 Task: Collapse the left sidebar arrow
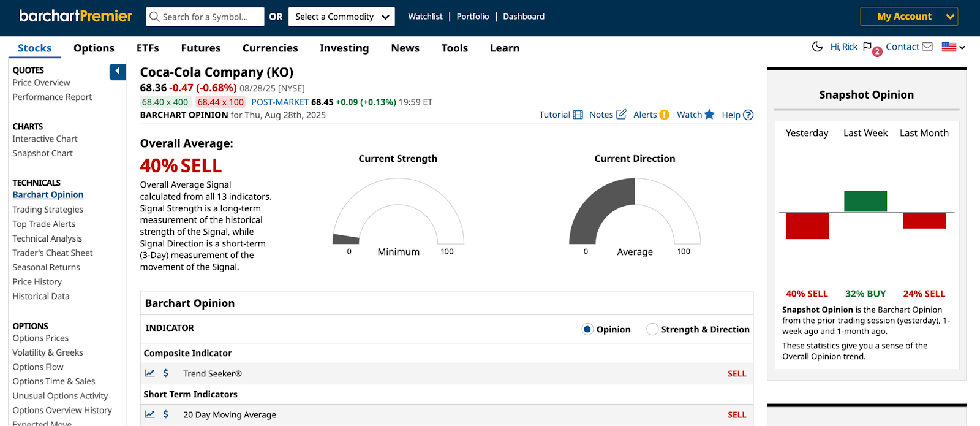pyautogui.click(x=118, y=72)
